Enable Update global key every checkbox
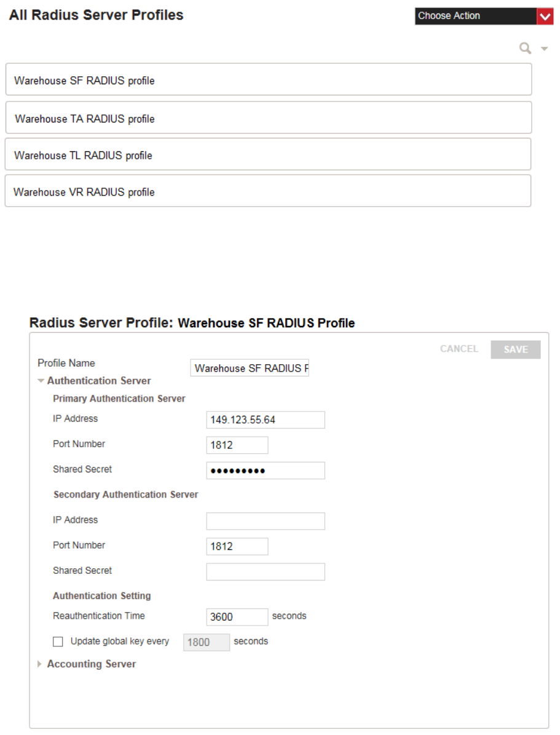 click(58, 642)
